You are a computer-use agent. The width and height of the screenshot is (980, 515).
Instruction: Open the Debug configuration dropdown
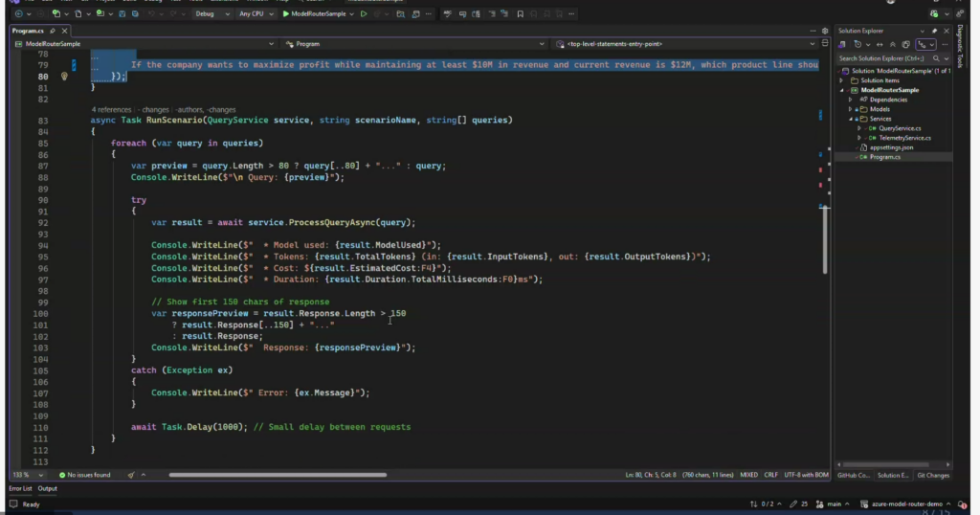click(x=211, y=14)
